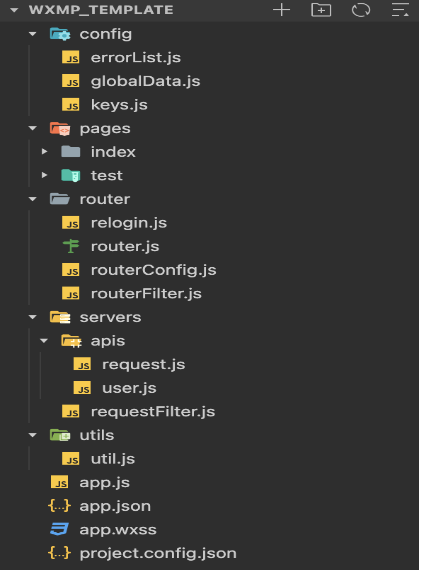
Task: Expand the test folder arrow
Action: pyautogui.click(x=44, y=175)
